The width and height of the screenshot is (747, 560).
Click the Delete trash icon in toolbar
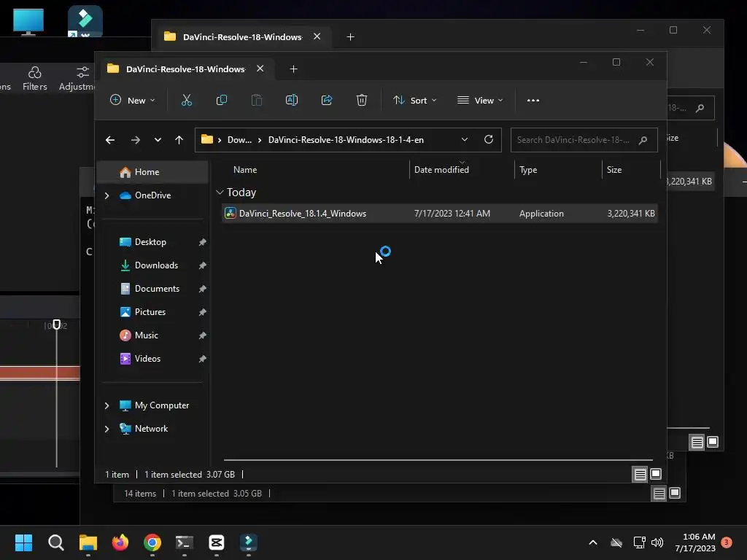point(362,101)
